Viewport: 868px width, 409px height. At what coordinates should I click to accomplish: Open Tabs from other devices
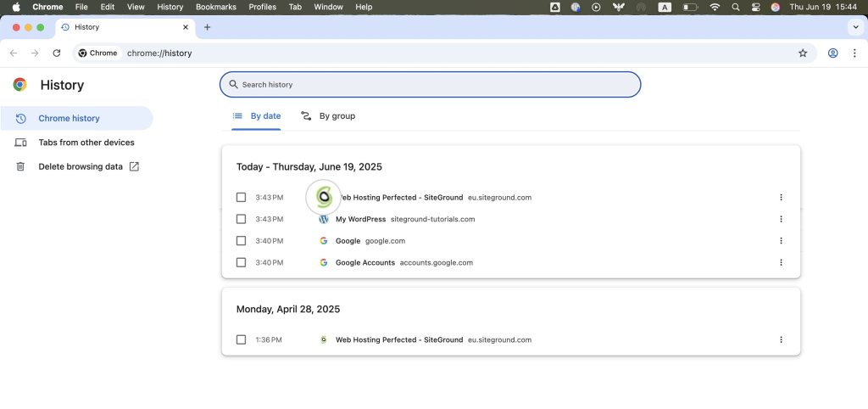[x=76, y=143]
